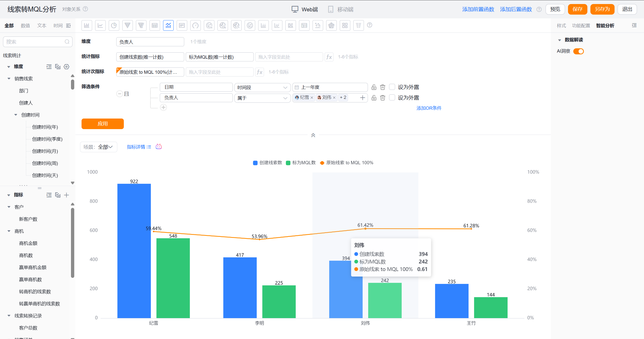Click the orange 应用 button
Screen dimensions: 644x339
(102, 124)
